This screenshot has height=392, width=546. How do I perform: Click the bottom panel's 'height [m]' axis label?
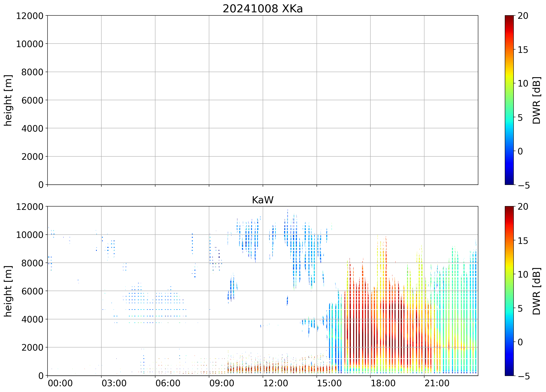(8, 291)
